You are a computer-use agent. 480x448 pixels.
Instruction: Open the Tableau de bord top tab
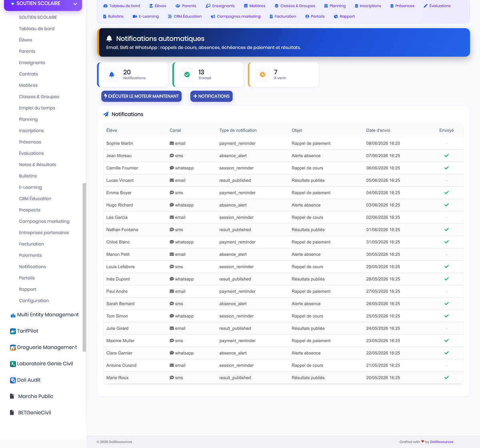click(122, 6)
